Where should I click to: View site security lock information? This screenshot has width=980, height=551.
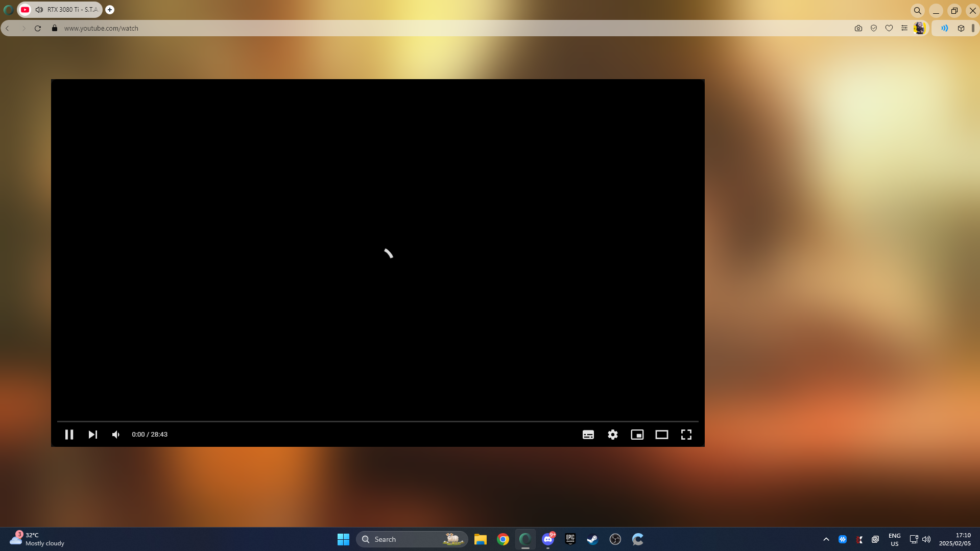click(x=55, y=29)
